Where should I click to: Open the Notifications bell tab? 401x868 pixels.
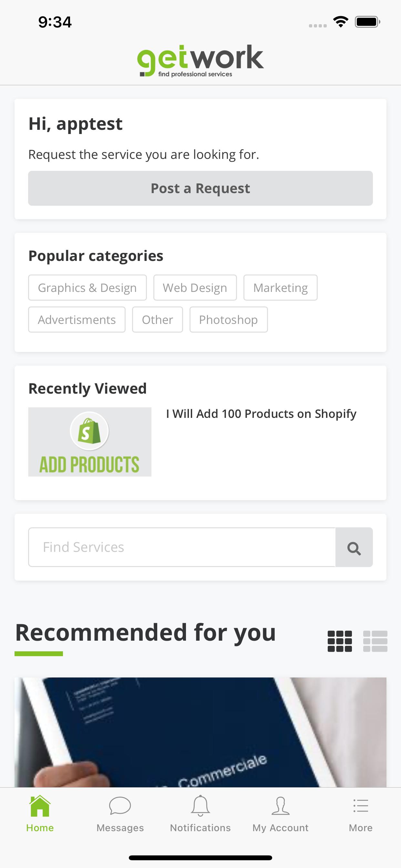[x=200, y=813]
